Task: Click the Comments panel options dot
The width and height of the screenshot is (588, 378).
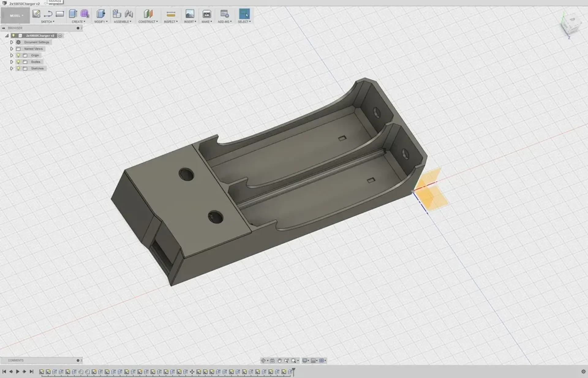Action: click(x=78, y=361)
